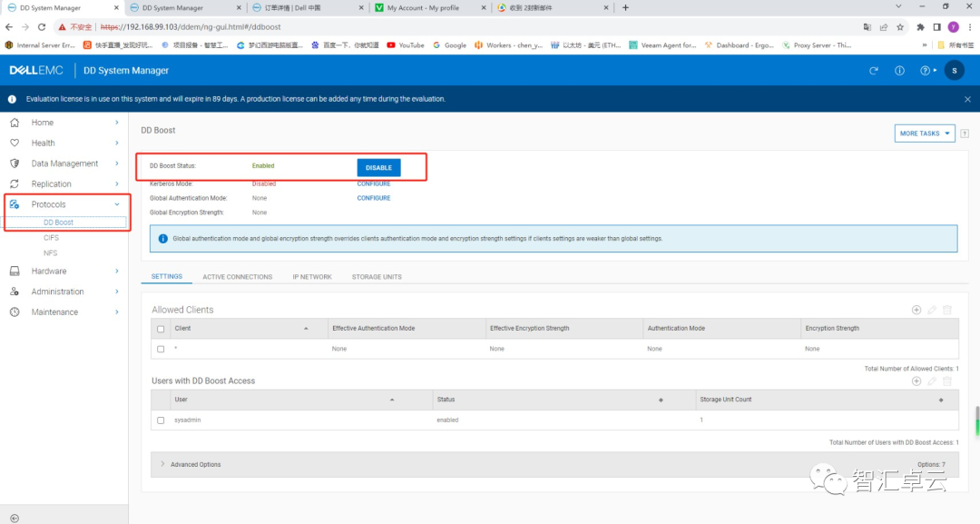Check the checkbox for client * row

click(161, 349)
